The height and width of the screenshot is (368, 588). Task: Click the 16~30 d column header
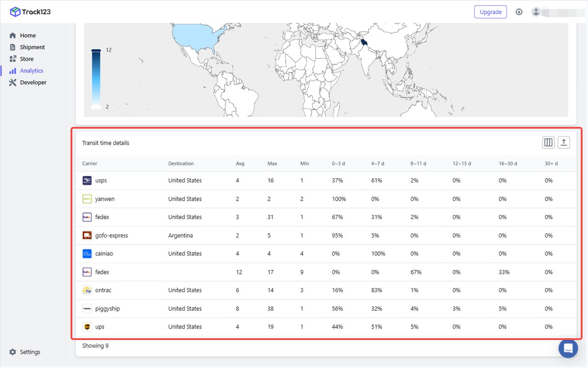click(508, 164)
